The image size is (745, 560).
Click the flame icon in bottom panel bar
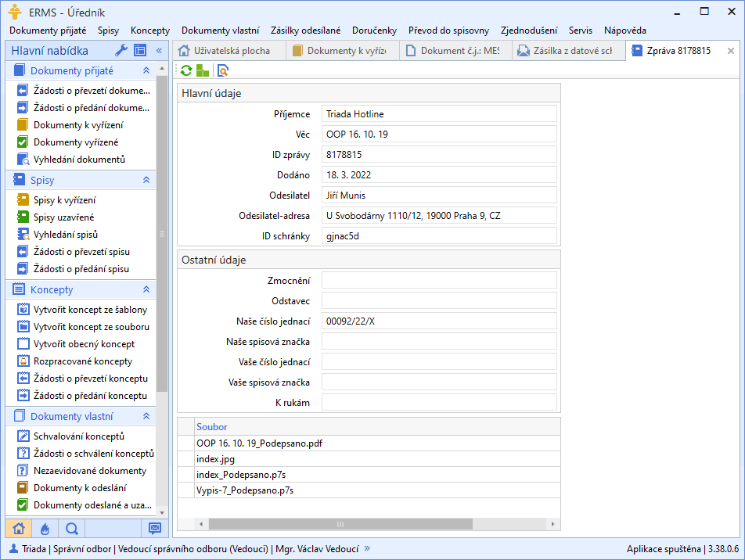45,528
